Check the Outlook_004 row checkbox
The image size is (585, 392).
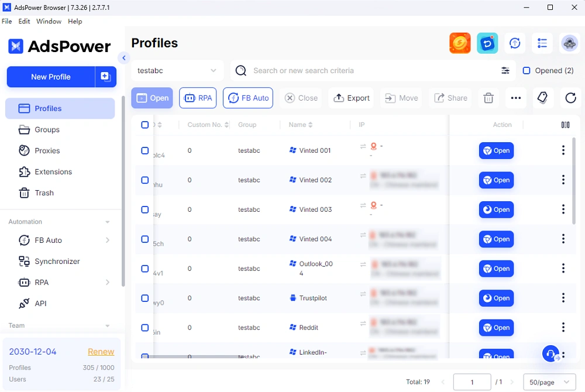(x=144, y=269)
